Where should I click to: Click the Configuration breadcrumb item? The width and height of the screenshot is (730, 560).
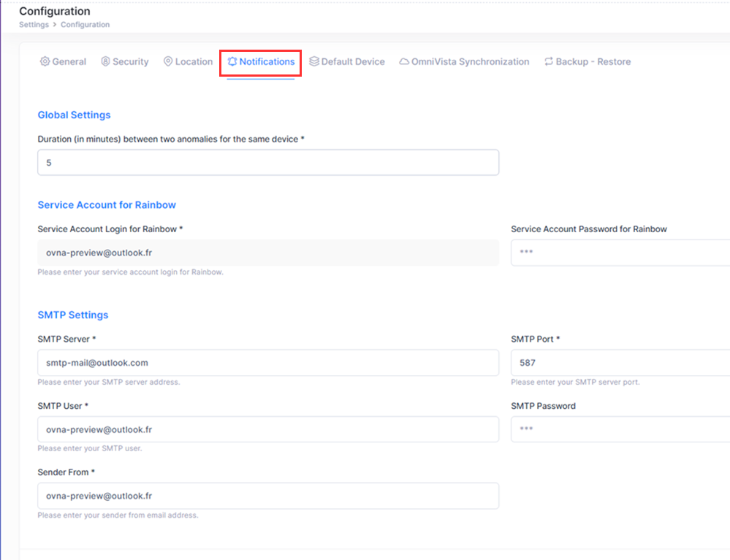click(x=85, y=25)
